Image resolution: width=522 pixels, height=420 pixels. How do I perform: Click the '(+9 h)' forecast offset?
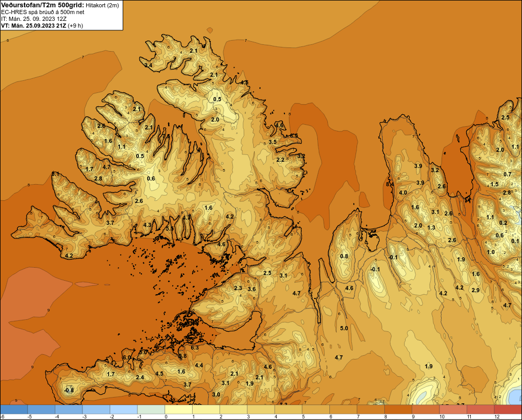coord(75,26)
